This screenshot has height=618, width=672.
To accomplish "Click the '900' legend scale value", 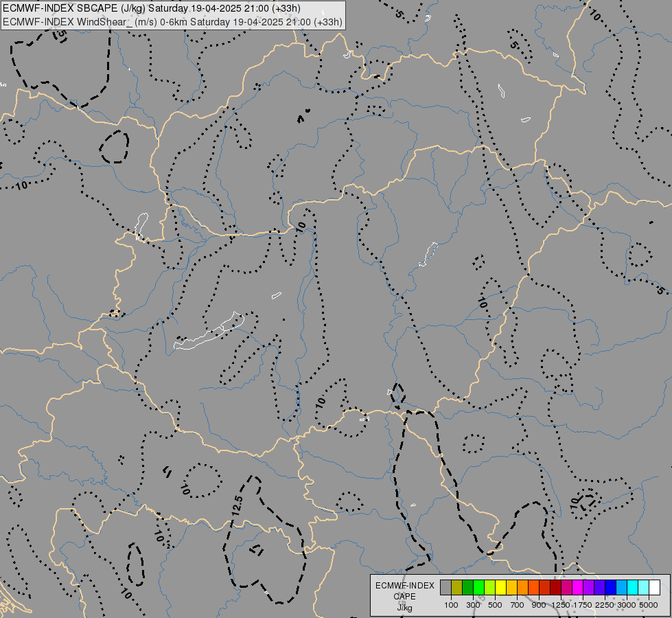I will [x=539, y=605].
